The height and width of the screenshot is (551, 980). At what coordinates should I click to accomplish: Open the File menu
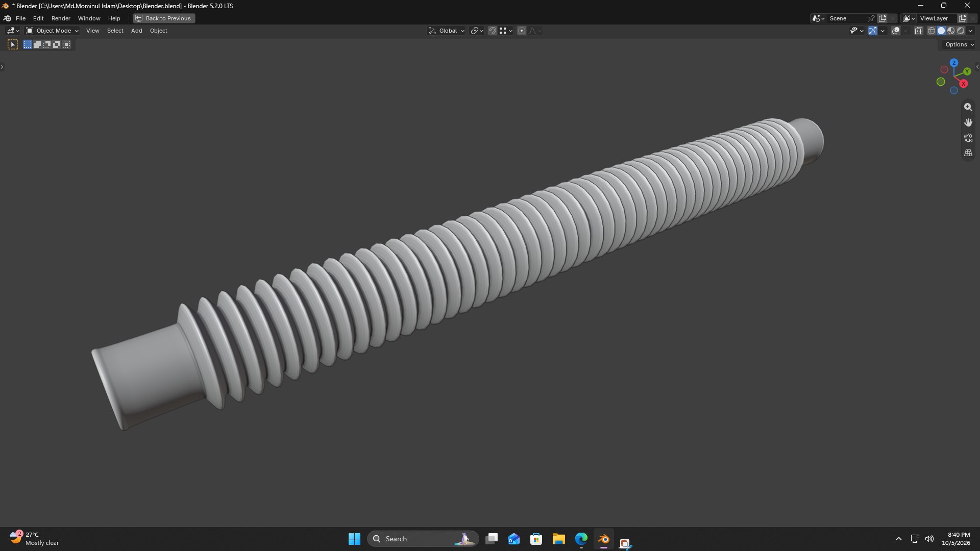[x=20, y=18]
